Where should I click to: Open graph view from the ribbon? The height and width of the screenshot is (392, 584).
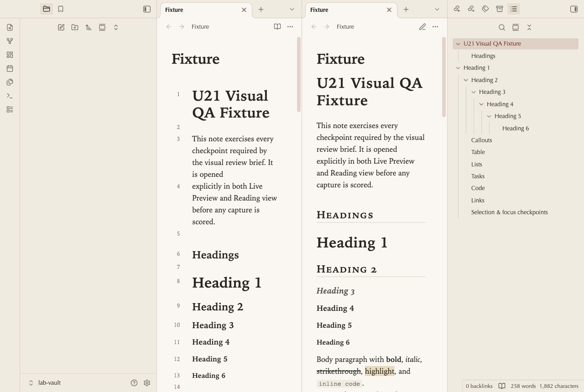point(10,41)
